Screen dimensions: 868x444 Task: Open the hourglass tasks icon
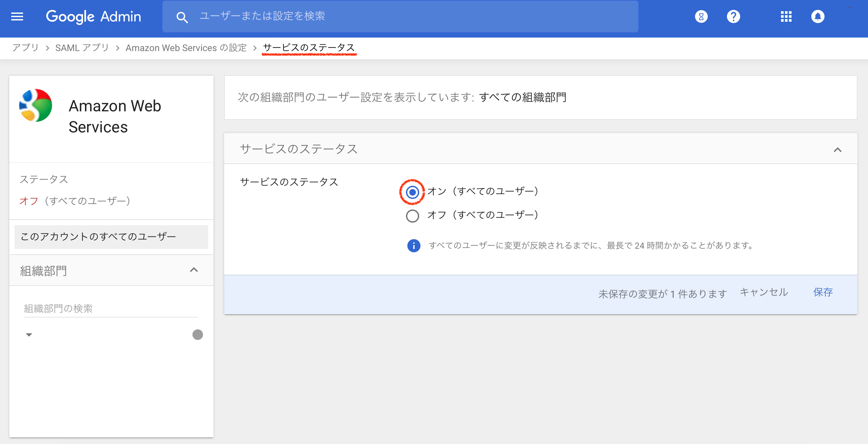click(x=701, y=16)
